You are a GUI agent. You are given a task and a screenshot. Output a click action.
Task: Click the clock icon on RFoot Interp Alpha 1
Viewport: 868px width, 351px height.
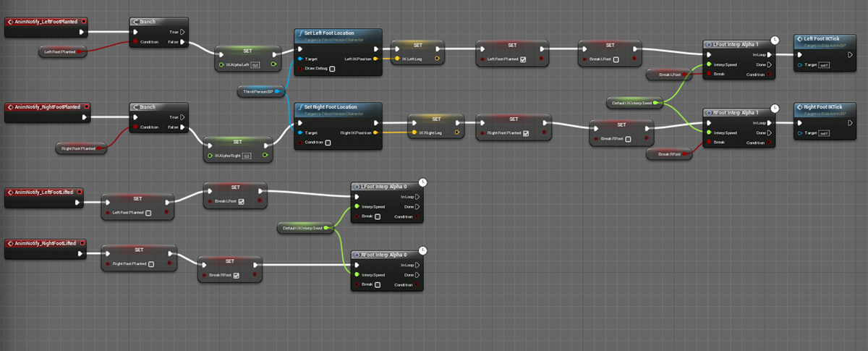coord(775,109)
